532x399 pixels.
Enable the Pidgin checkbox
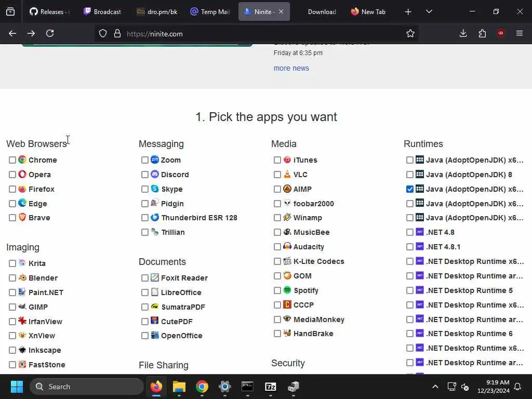[x=145, y=204]
